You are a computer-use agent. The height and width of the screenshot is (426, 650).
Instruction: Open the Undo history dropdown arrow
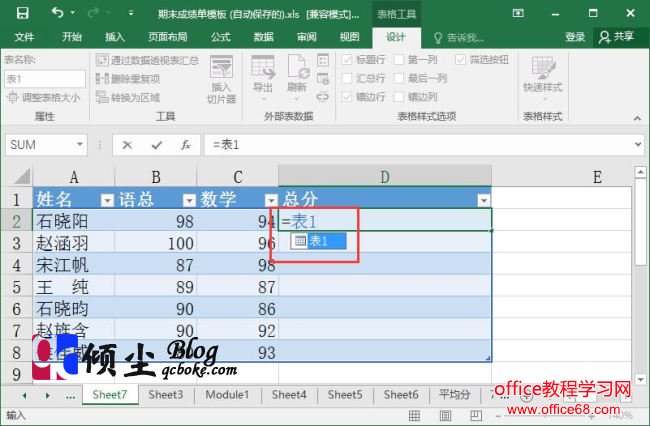pos(73,13)
